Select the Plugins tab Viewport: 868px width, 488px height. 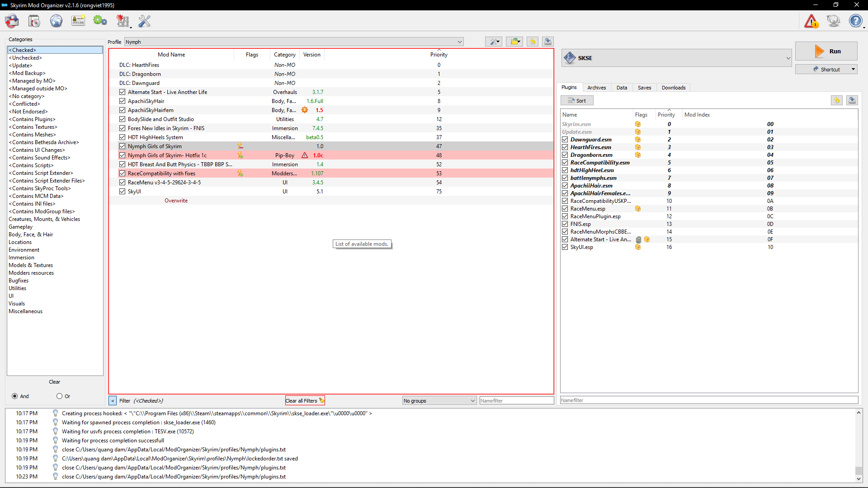[569, 87]
